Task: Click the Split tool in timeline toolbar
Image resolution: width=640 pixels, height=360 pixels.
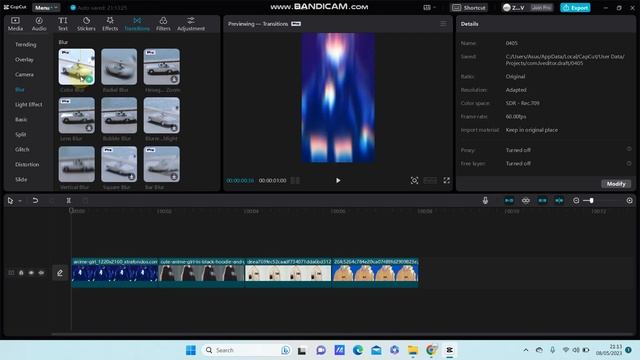Action: [x=69, y=200]
